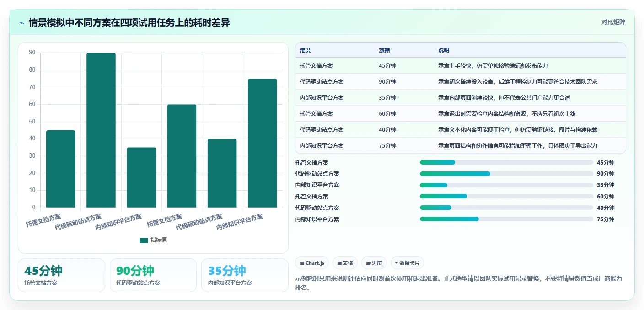Click description starting 示意初次搭建投入较高
The image size is (644, 310).
(518, 82)
